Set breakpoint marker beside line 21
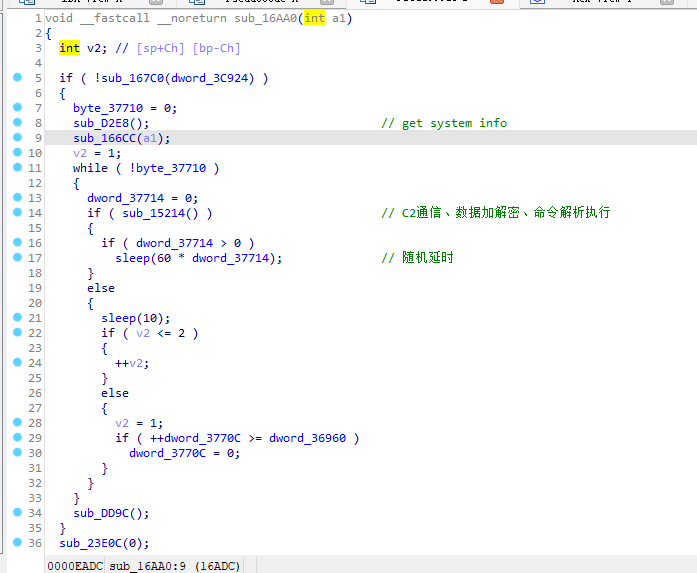Screen dimensions: 697x573 tap(17, 317)
